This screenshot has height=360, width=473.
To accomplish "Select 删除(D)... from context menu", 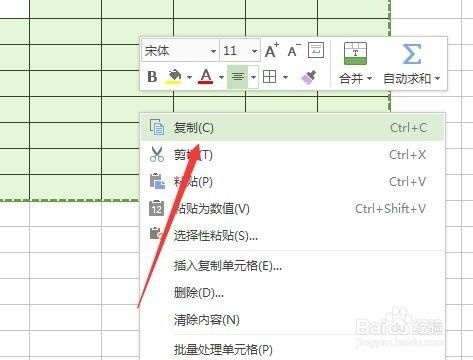I will [x=293, y=293].
